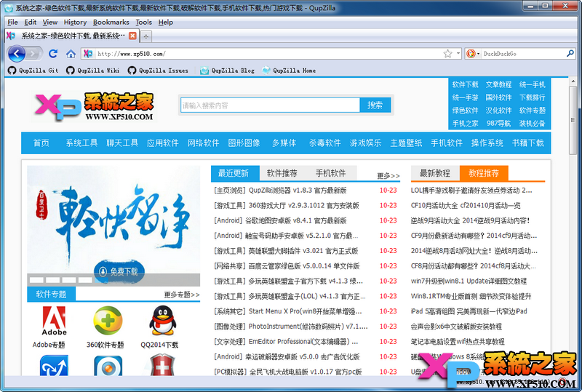Image resolution: width=582 pixels, height=392 pixels.
Task: Open the address bar history dropdown arrow
Action: (458, 54)
